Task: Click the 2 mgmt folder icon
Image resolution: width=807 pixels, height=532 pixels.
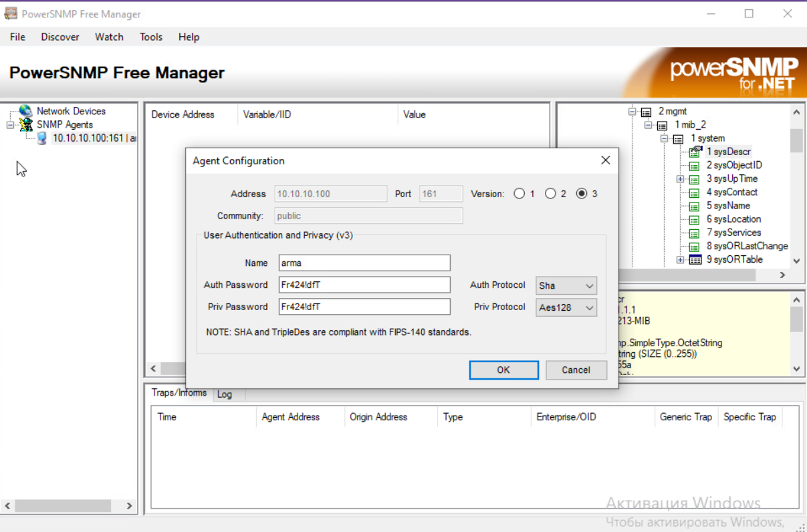Action: pos(647,112)
